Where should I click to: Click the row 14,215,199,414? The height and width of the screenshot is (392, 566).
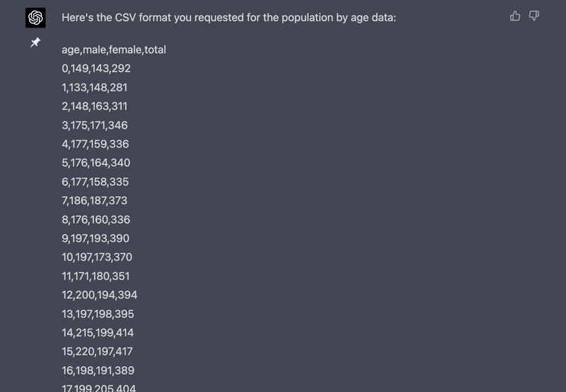pyautogui.click(x=98, y=333)
